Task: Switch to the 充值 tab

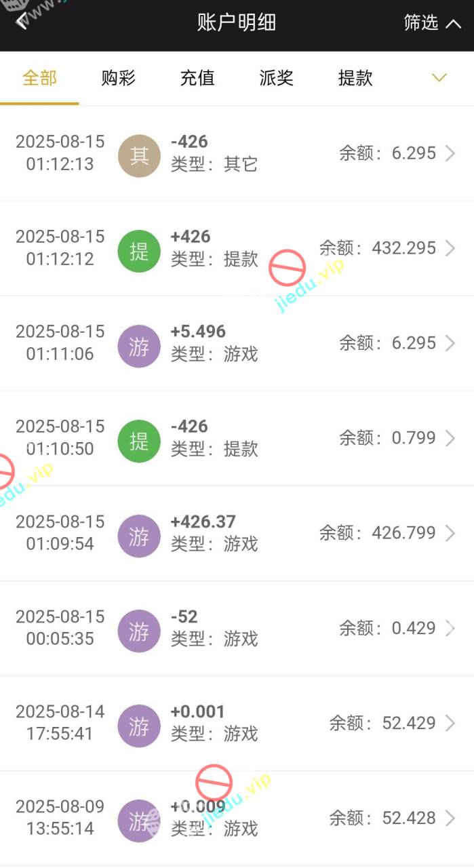Action: pos(197,78)
